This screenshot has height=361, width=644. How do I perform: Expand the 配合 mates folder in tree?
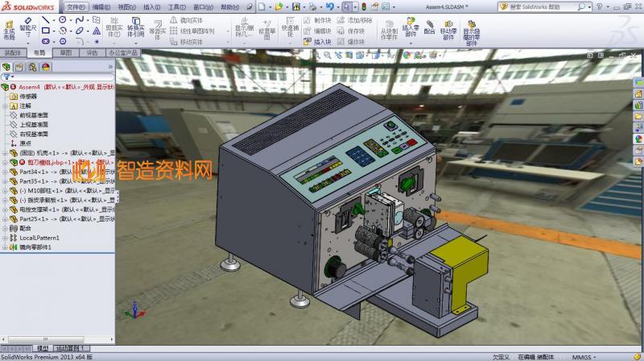(x=4, y=228)
